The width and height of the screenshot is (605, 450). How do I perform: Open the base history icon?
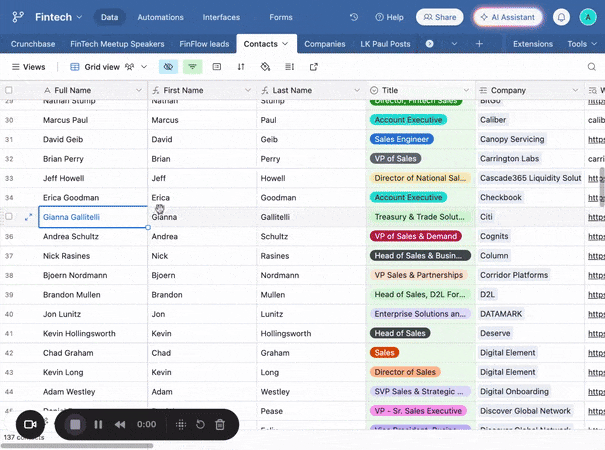click(354, 17)
